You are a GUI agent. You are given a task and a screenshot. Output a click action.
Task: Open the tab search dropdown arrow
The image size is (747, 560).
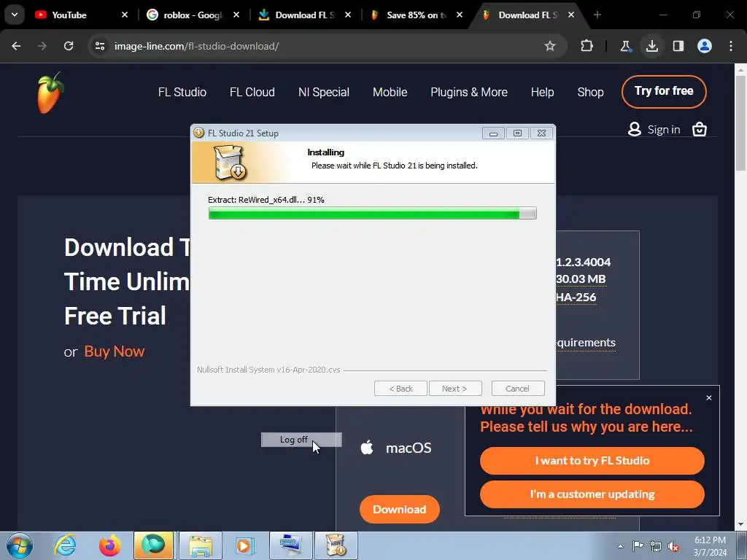point(15,15)
